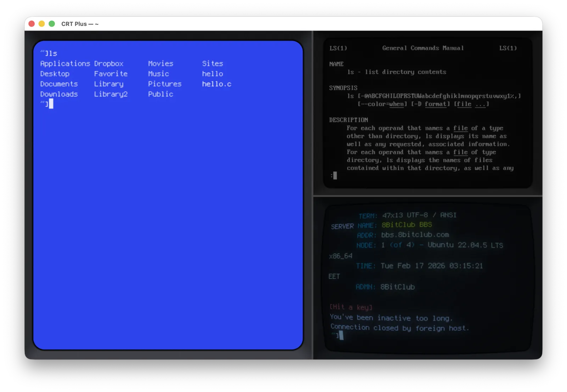
Task: Click the "8BitClub BBS" server name
Action: 406,225
